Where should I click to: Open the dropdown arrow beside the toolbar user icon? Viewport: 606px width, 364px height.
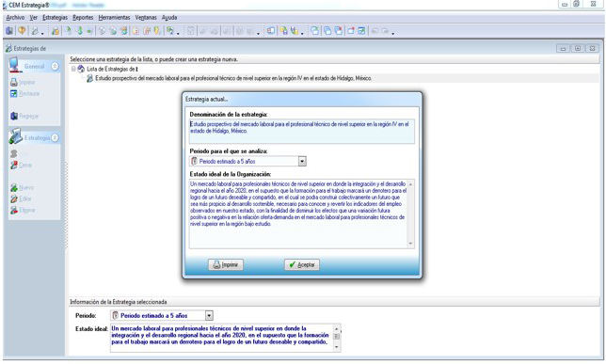point(42,33)
